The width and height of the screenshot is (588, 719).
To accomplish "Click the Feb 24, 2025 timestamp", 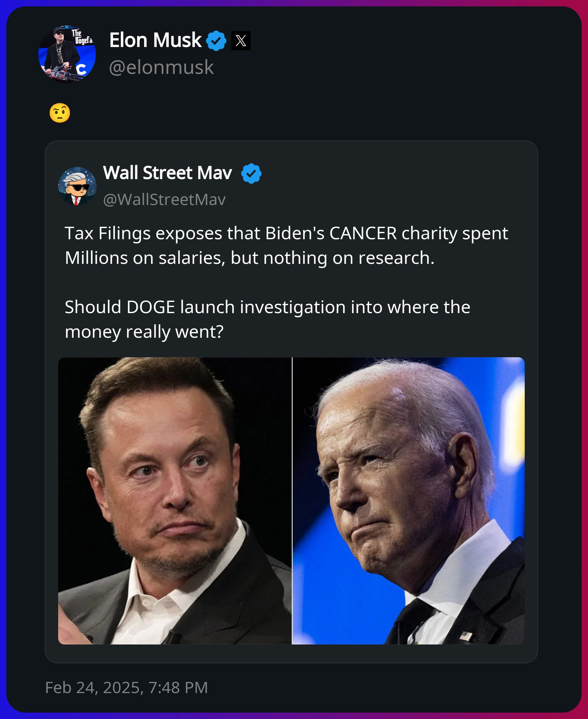I will pos(126,687).
